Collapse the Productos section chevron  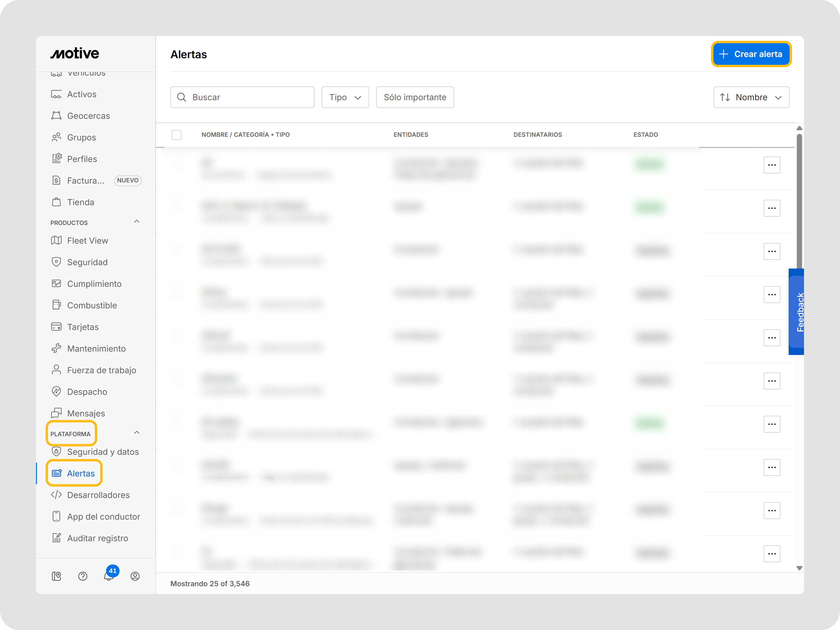pos(137,221)
